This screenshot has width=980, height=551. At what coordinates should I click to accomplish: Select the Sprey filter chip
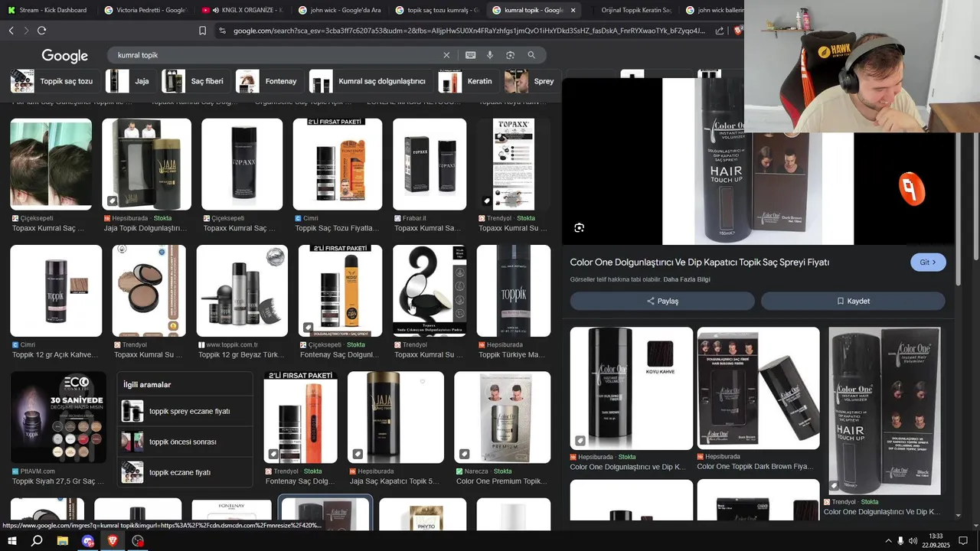pos(531,81)
